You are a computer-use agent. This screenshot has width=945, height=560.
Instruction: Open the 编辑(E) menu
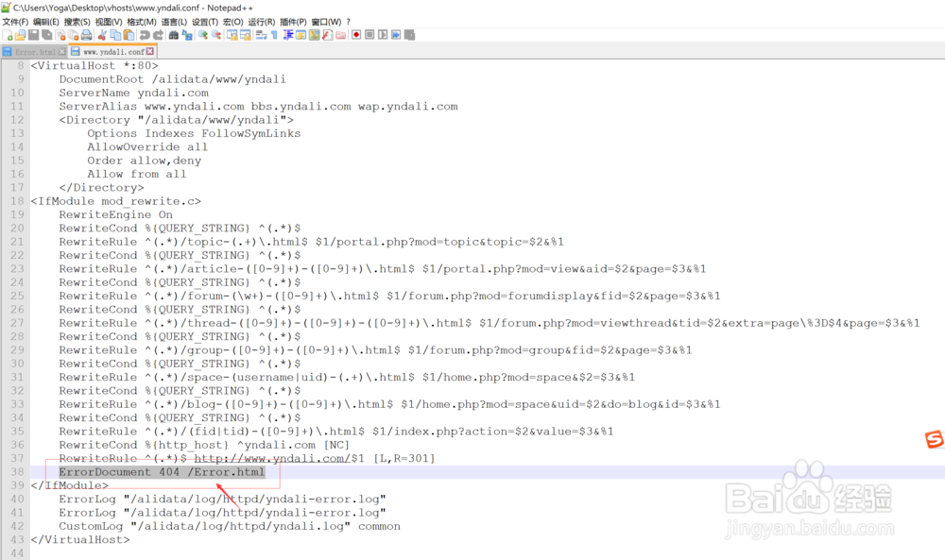click(46, 22)
